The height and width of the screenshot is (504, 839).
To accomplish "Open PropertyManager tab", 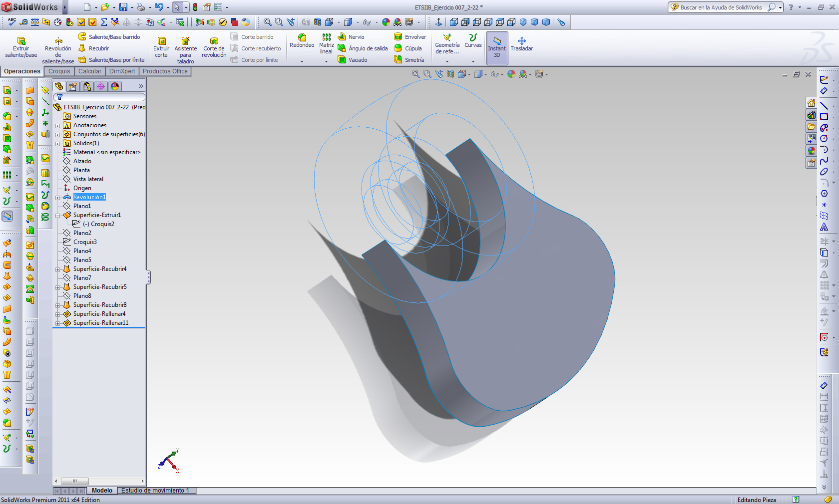I will pos(73,86).
